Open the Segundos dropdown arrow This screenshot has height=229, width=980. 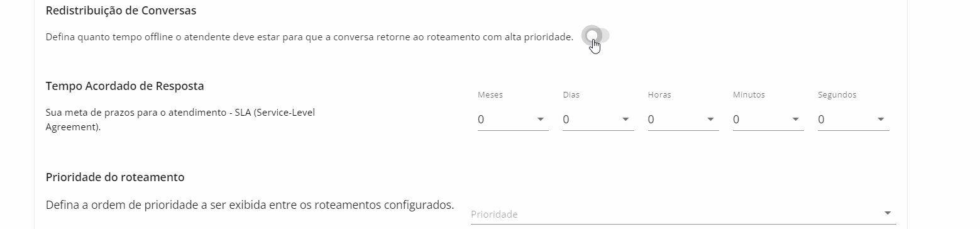[881, 120]
